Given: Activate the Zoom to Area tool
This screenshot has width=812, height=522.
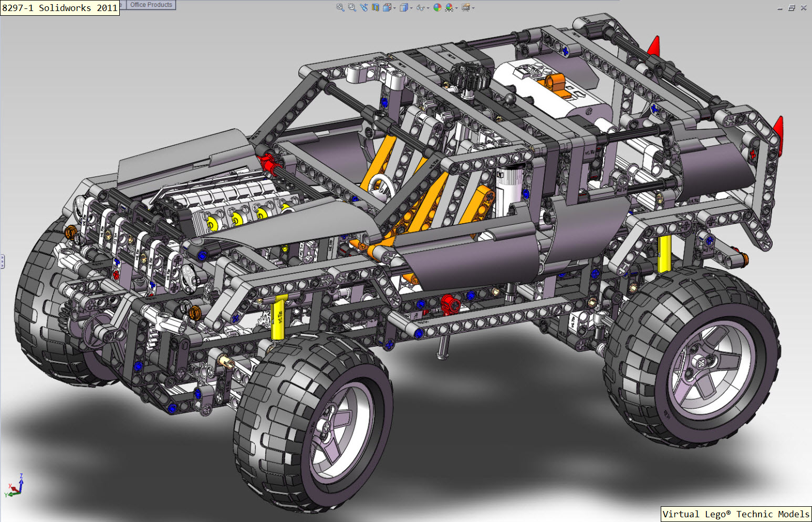Looking at the screenshot, I should tap(352, 7).
